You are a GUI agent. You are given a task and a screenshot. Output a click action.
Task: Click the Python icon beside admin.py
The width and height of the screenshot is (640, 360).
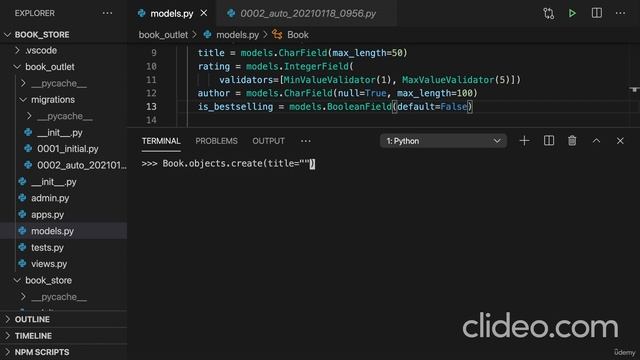click(22, 198)
